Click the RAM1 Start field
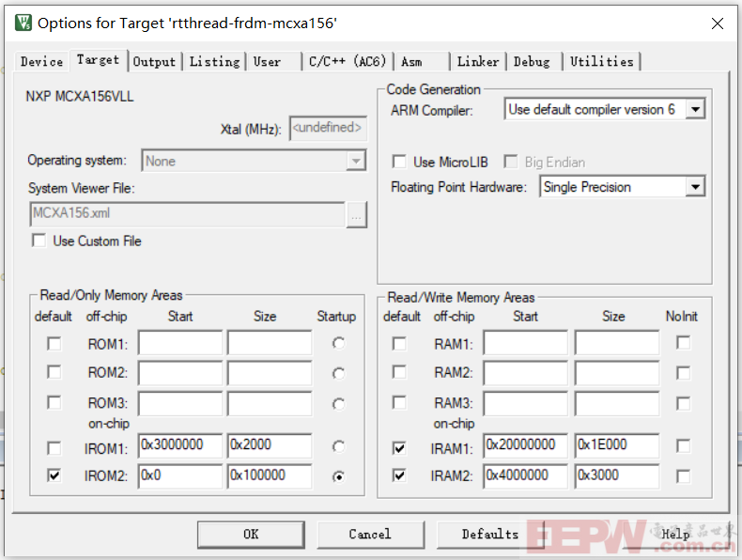Image resolution: width=742 pixels, height=560 pixels. 525,343
